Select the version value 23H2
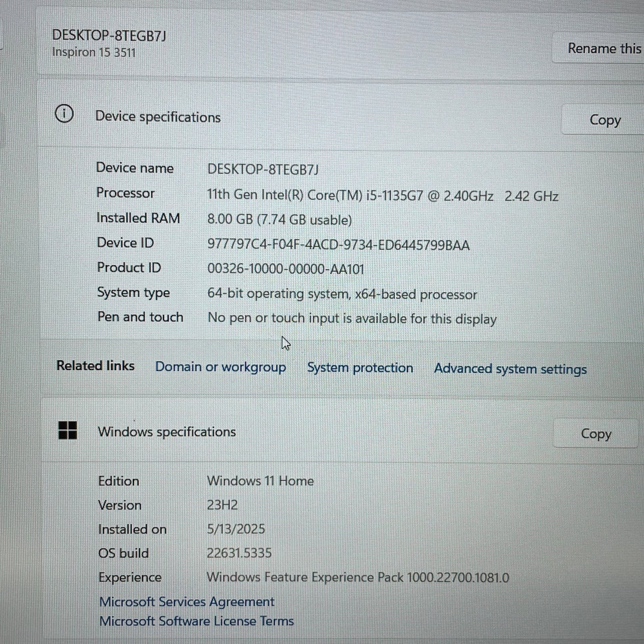Screen dimensions: 644x644 pyautogui.click(x=222, y=505)
